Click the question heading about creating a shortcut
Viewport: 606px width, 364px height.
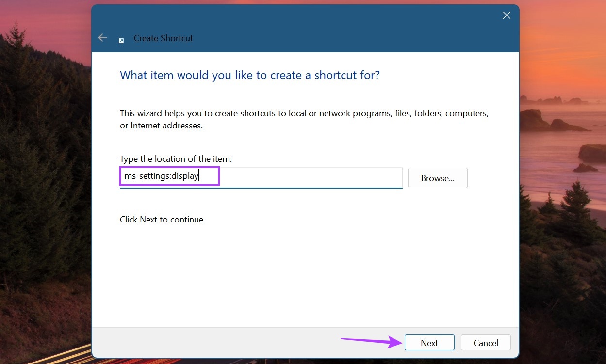click(x=249, y=75)
